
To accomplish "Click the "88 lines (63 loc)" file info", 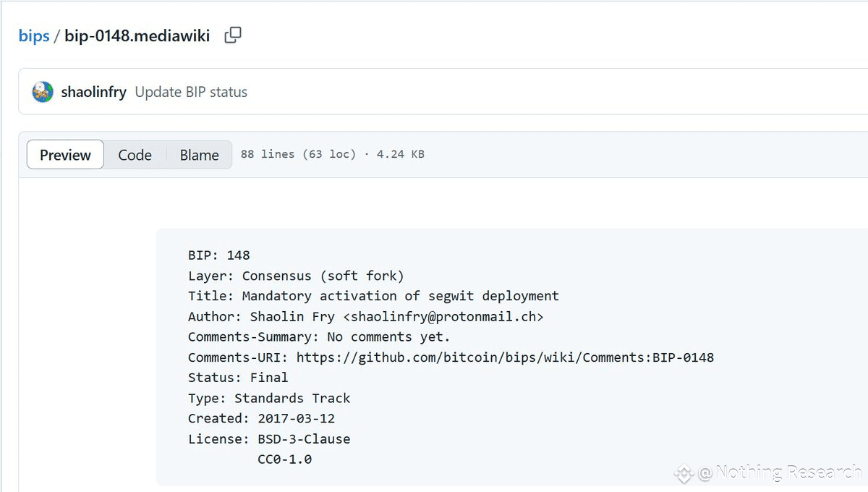I will pyautogui.click(x=298, y=154).
